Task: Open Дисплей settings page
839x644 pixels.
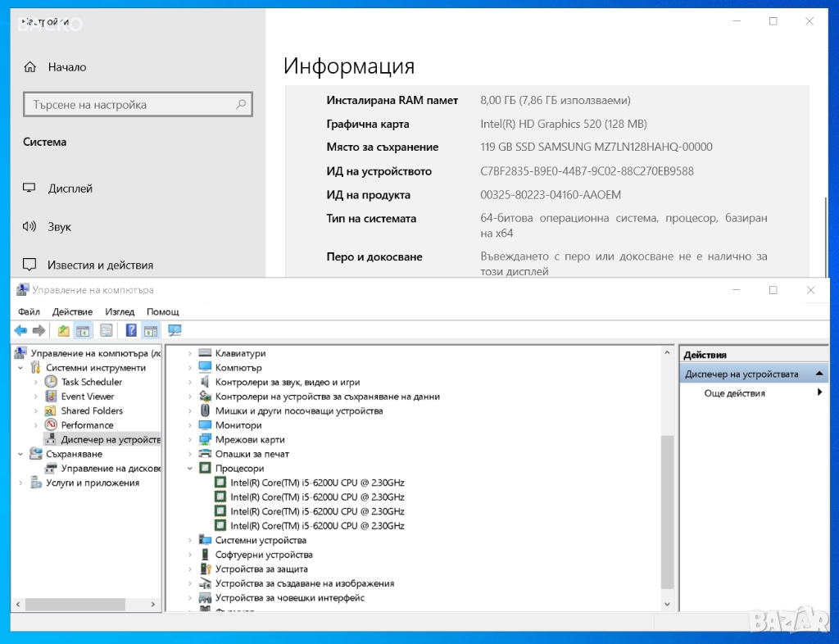Action: pos(70,188)
